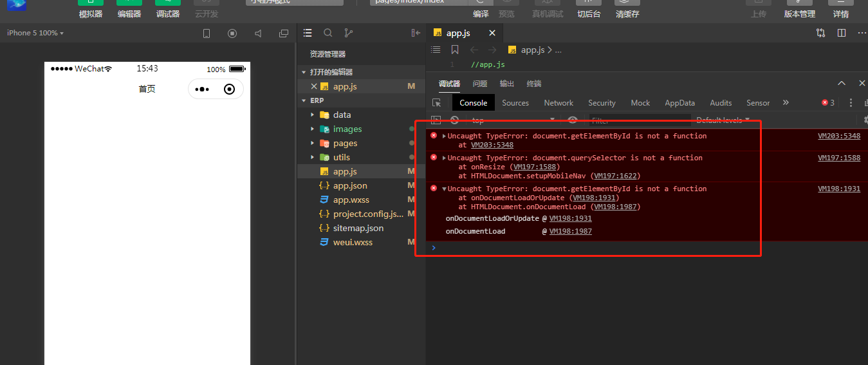Show more DevTools tabs chevron
868x365 pixels.
point(786,102)
